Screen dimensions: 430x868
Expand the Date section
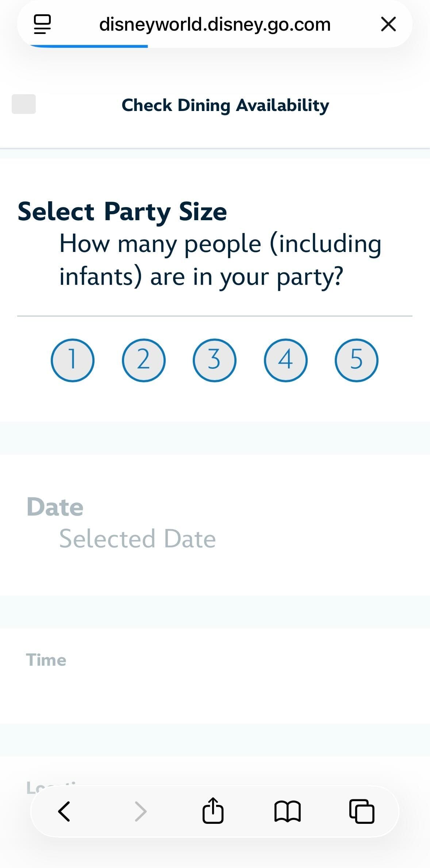tap(55, 507)
